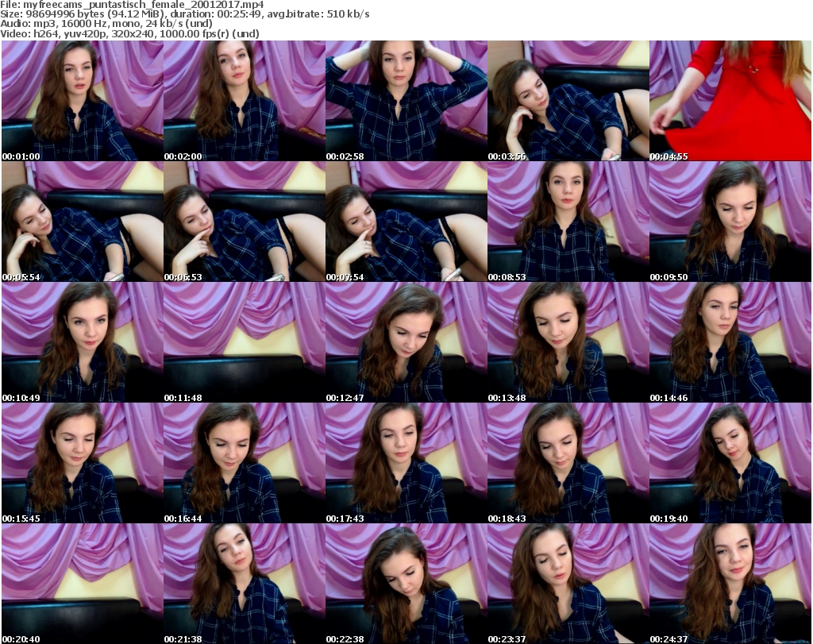The image size is (813, 644).
Task: Open the frame timestamped 00:19:40
Action: pos(730,463)
